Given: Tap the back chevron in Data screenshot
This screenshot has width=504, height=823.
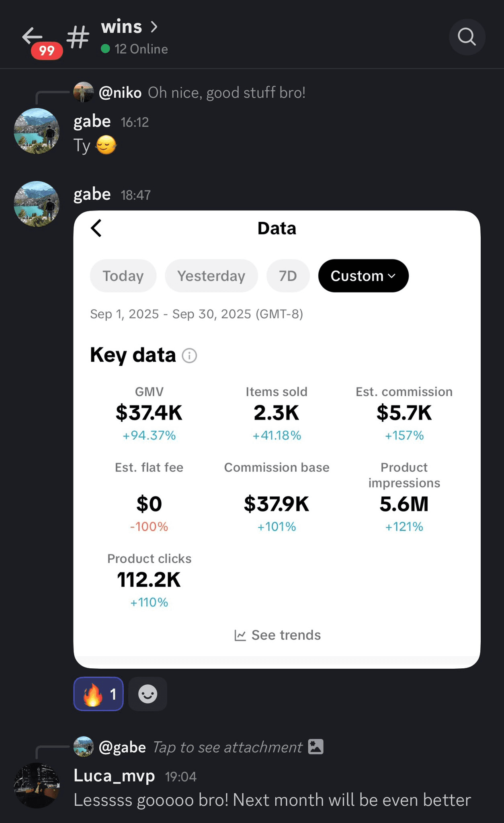Looking at the screenshot, I should coord(96,228).
